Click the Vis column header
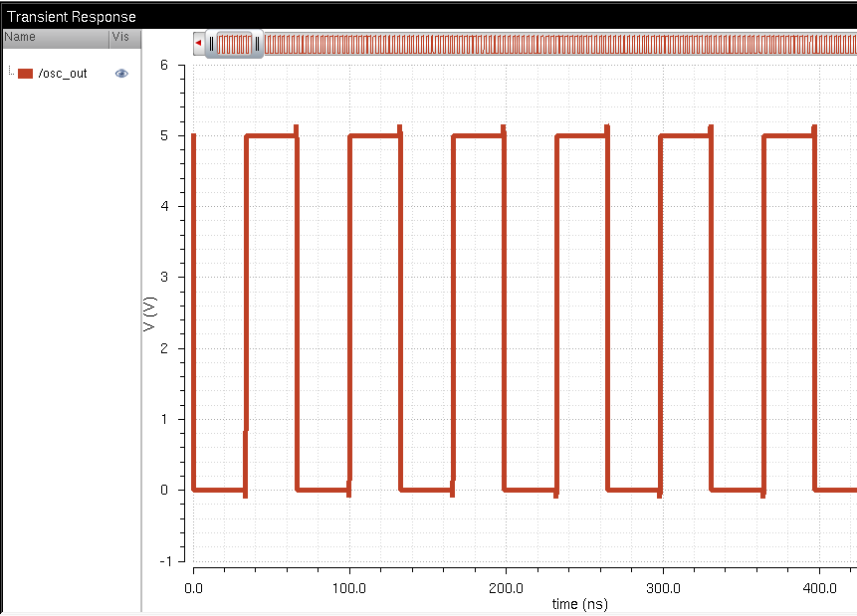 125,38
